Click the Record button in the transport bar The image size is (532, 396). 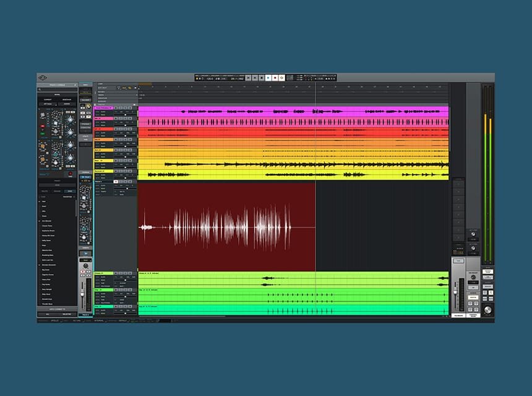point(274,78)
